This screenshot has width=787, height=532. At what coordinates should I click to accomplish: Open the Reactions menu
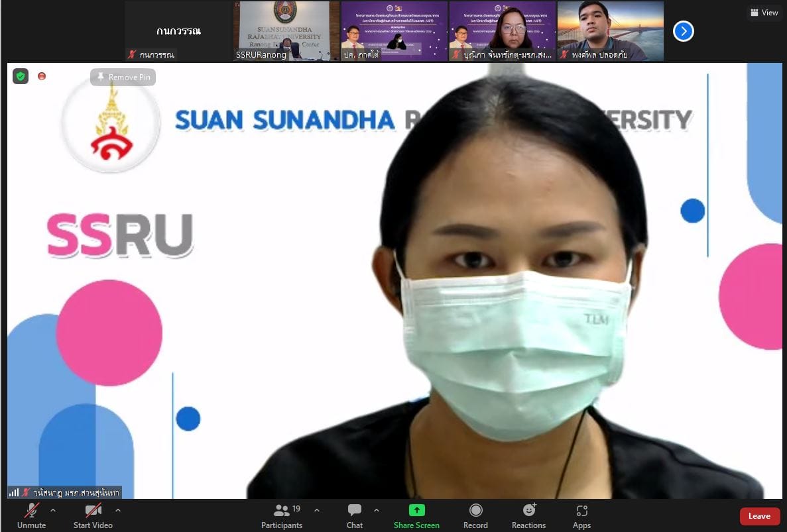(x=528, y=516)
